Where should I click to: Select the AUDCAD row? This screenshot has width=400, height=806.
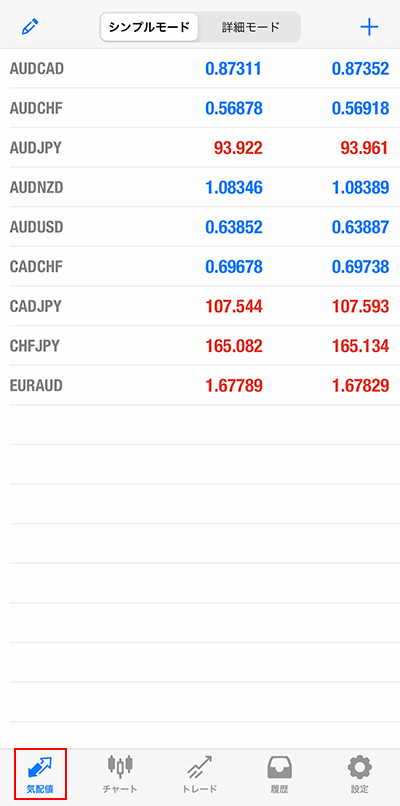(x=200, y=68)
